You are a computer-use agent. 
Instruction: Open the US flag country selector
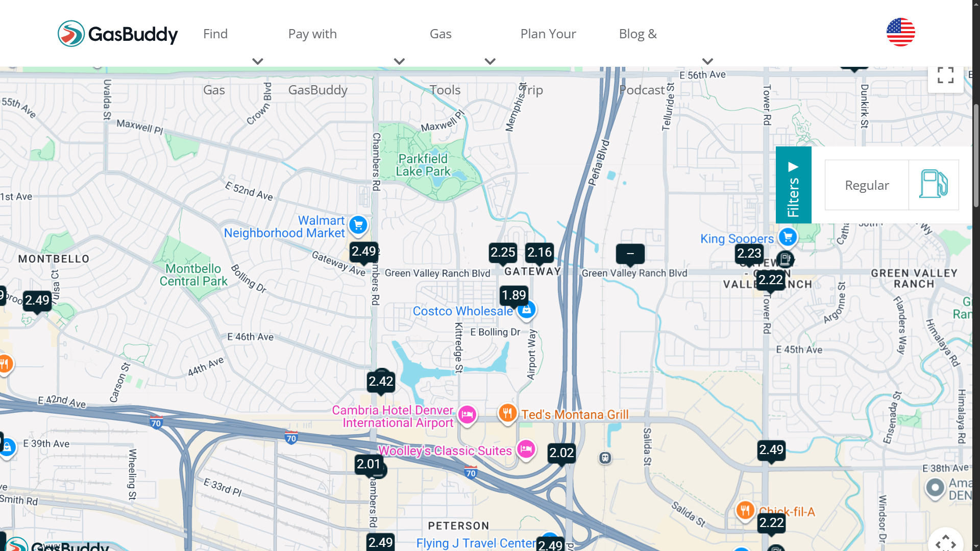click(900, 32)
